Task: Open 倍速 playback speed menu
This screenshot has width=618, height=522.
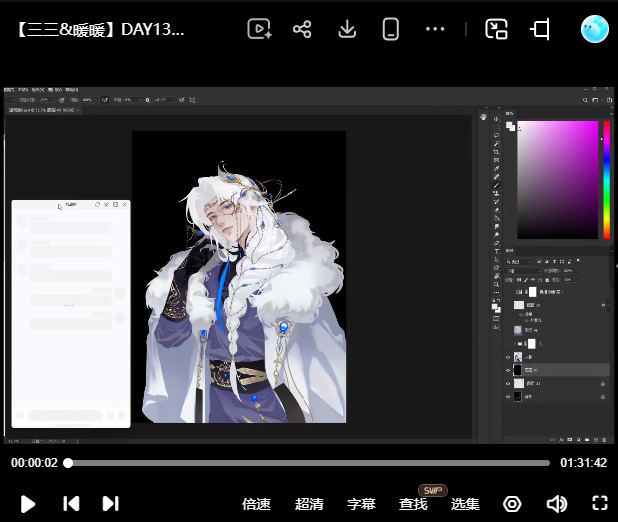Action: pos(256,504)
